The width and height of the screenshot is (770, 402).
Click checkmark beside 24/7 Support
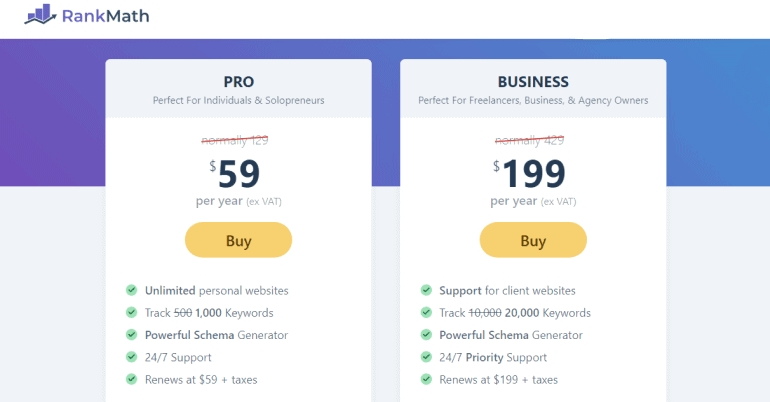pyautogui.click(x=132, y=357)
